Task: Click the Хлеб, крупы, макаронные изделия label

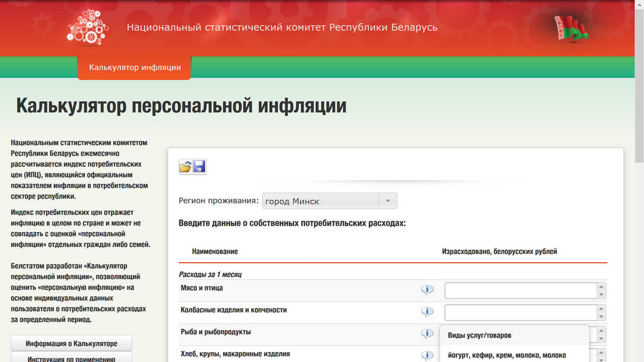Action: click(x=236, y=354)
